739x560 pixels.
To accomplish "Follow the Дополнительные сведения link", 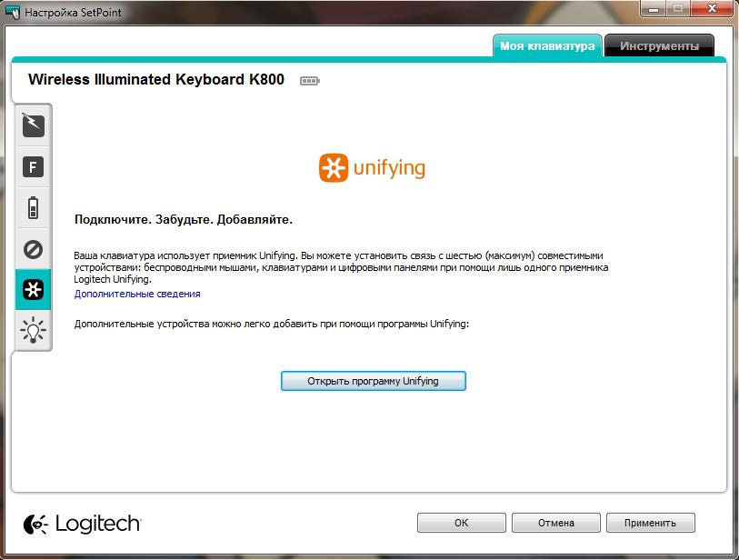I will point(137,294).
